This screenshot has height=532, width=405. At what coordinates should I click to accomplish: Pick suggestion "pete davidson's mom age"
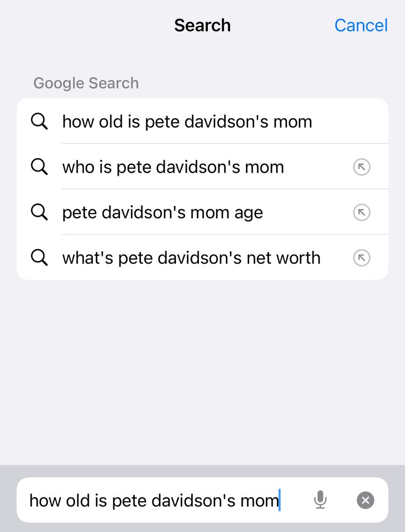[x=203, y=212]
